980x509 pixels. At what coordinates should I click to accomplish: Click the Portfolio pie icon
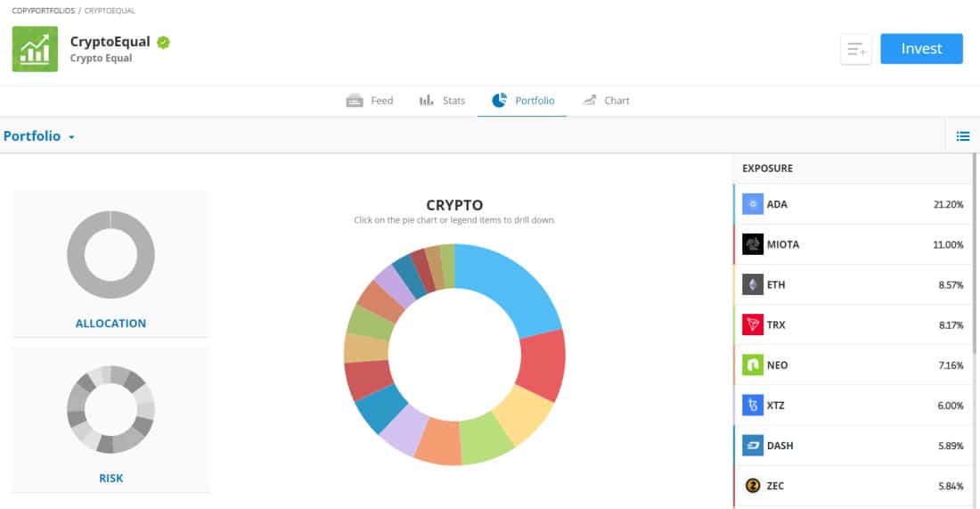(500, 100)
